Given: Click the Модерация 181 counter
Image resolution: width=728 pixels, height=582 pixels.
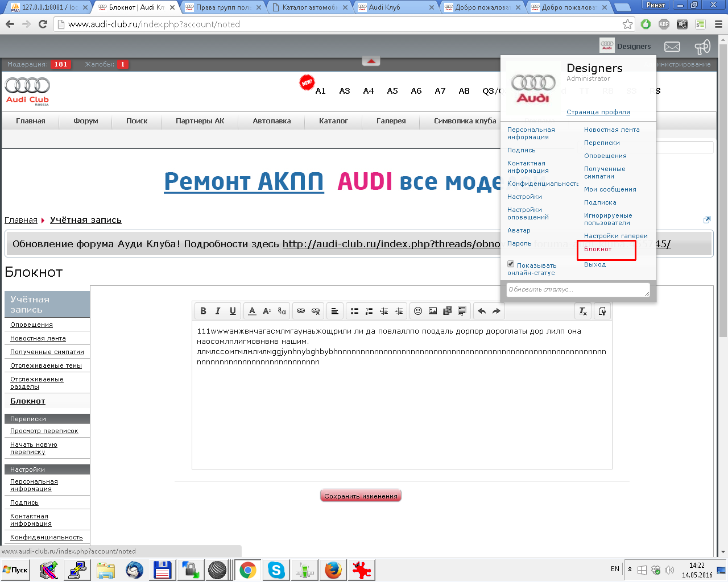Looking at the screenshot, I should (x=38, y=64).
